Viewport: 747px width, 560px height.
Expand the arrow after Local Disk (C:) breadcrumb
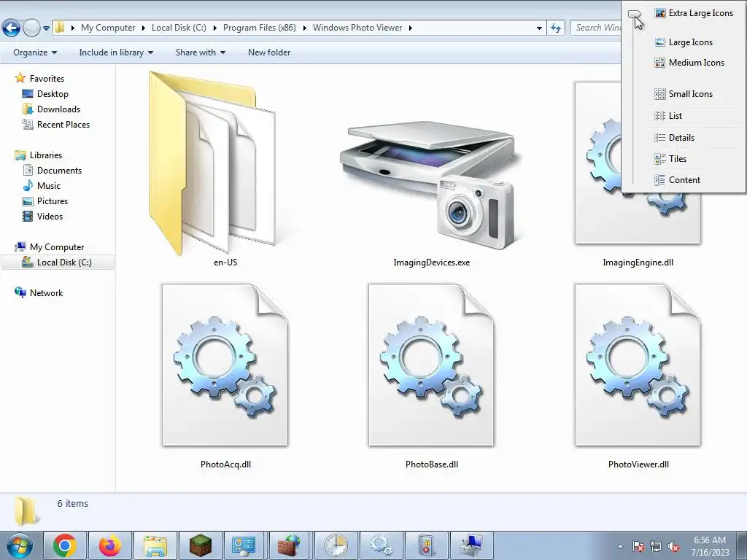point(214,28)
